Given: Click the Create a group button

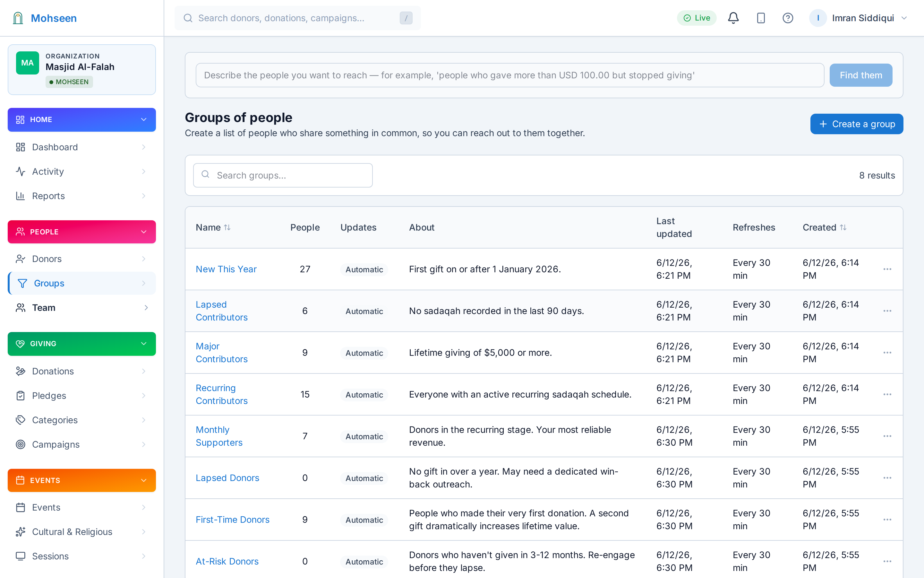Looking at the screenshot, I should click(x=856, y=124).
